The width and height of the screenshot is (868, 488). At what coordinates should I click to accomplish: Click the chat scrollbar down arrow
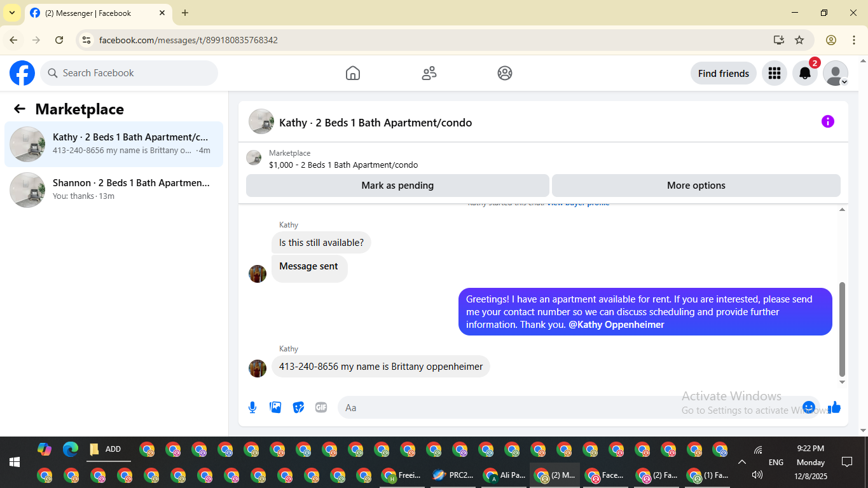843,382
